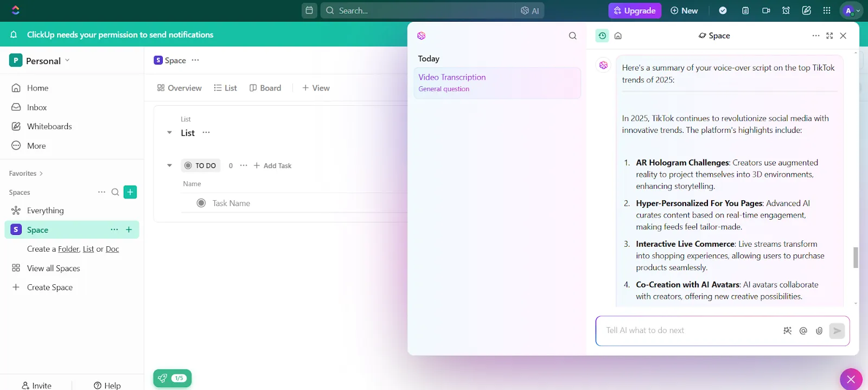Screen dimensions: 868x390
Task: Open the notepad icon in top bar
Action: pyautogui.click(x=745, y=10)
